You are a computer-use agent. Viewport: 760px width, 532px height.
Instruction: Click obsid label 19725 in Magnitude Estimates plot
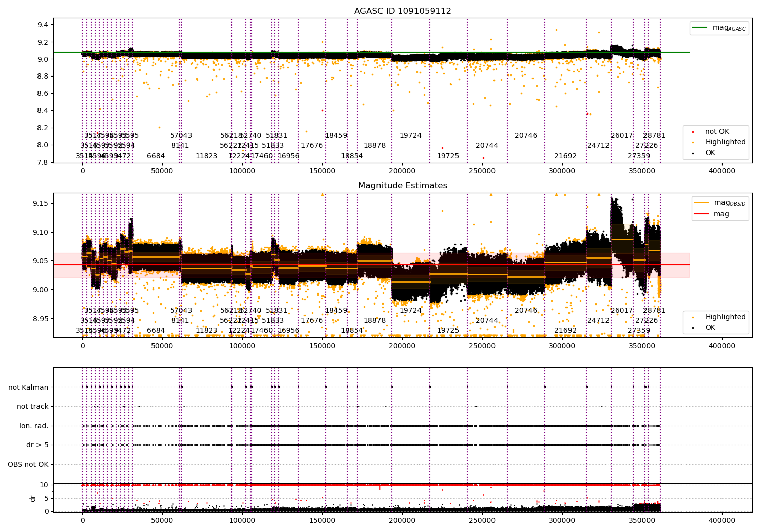[448, 330]
